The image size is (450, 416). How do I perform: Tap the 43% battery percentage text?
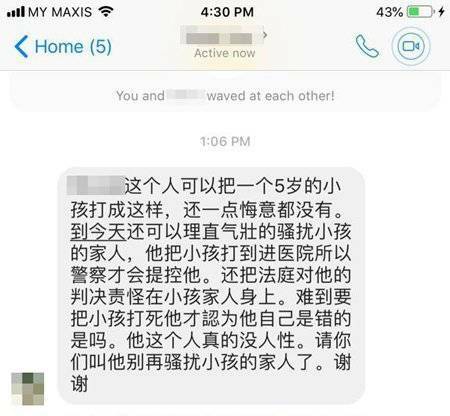pyautogui.click(x=390, y=12)
